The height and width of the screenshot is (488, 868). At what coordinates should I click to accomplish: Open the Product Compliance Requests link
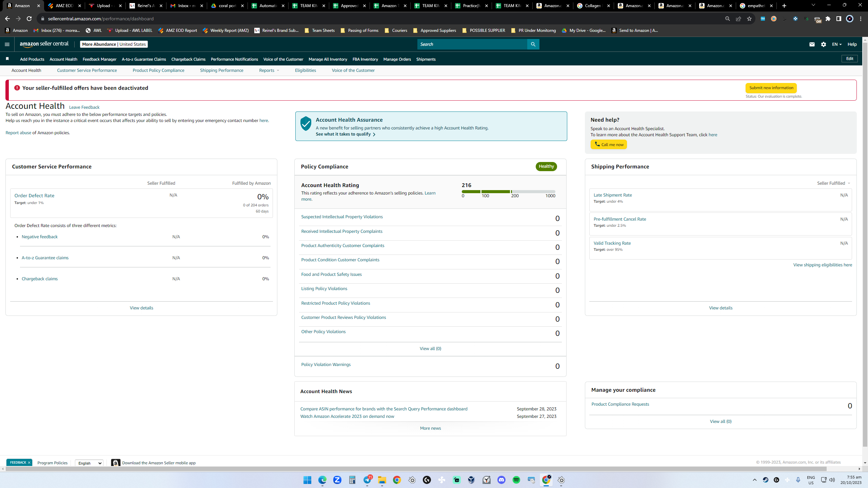pyautogui.click(x=620, y=404)
